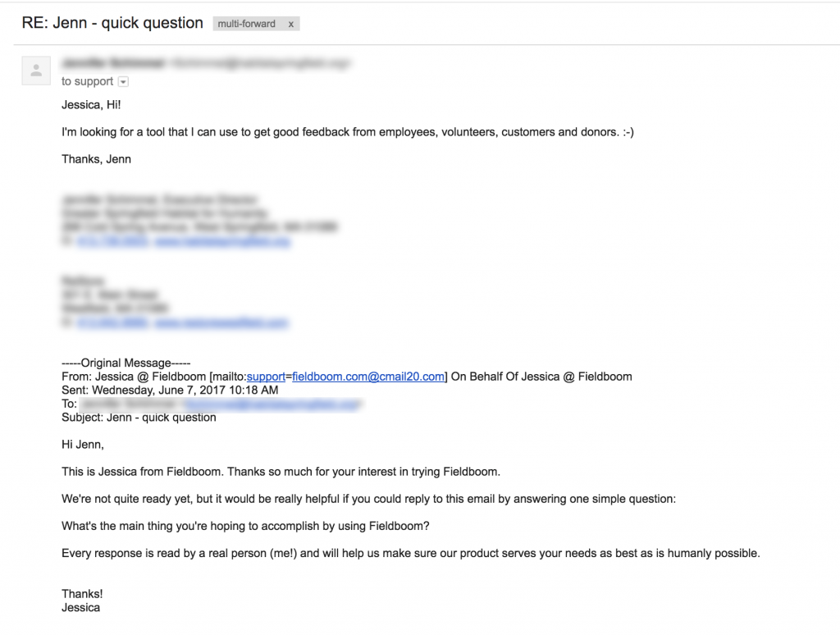Click the '-----Original Message-----' divider text
Image resolution: width=840 pixels, height=635 pixels.
coord(126,363)
